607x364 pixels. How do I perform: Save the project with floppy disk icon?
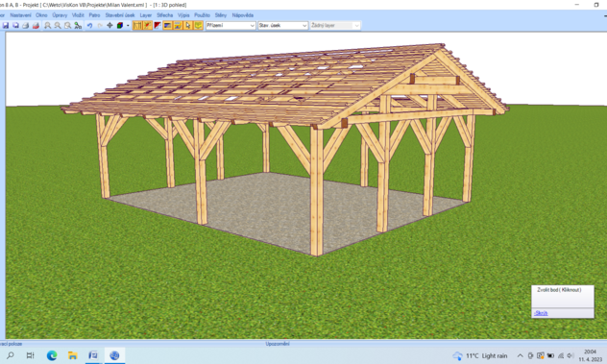pyautogui.click(x=6, y=26)
